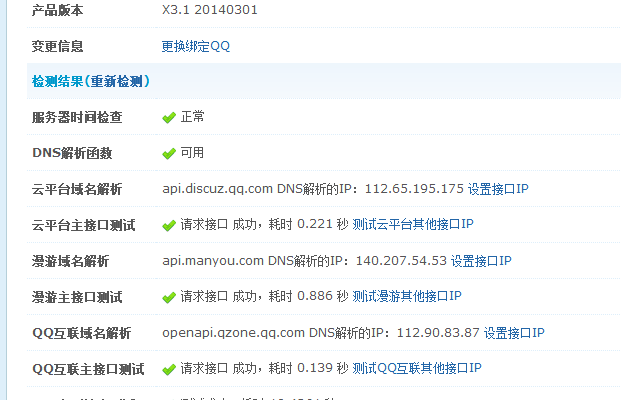Click the openapi.qzone.qq.com domain text

[233, 333]
